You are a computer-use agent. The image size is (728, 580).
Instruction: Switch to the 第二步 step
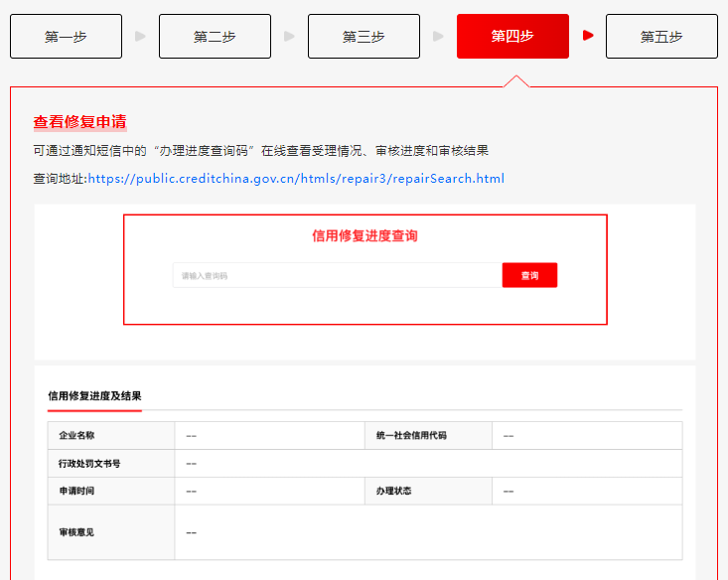215,37
